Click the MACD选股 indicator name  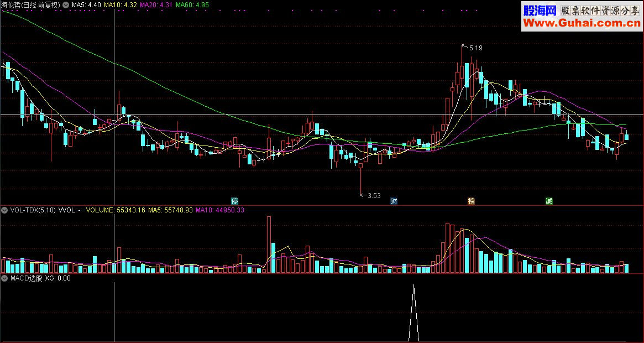[27, 278]
